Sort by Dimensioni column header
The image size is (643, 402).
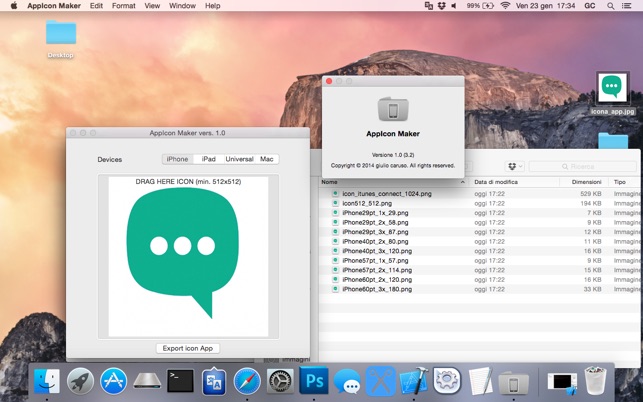tap(584, 182)
